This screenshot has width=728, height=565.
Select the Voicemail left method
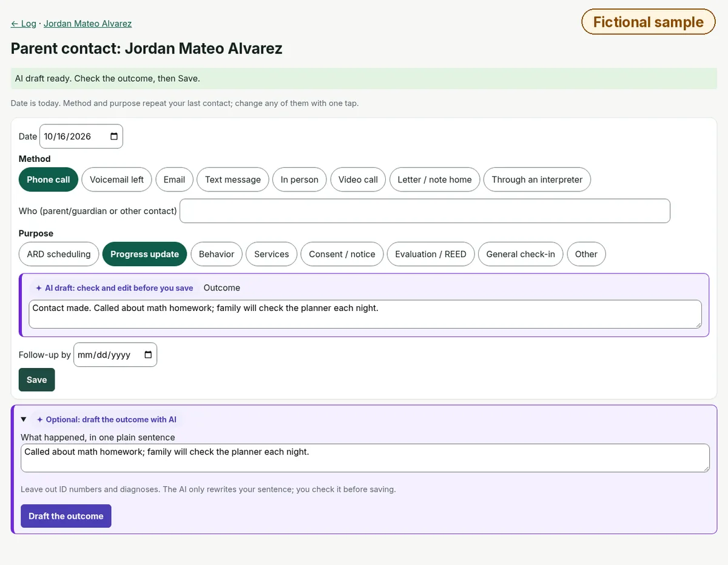tap(116, 179)
